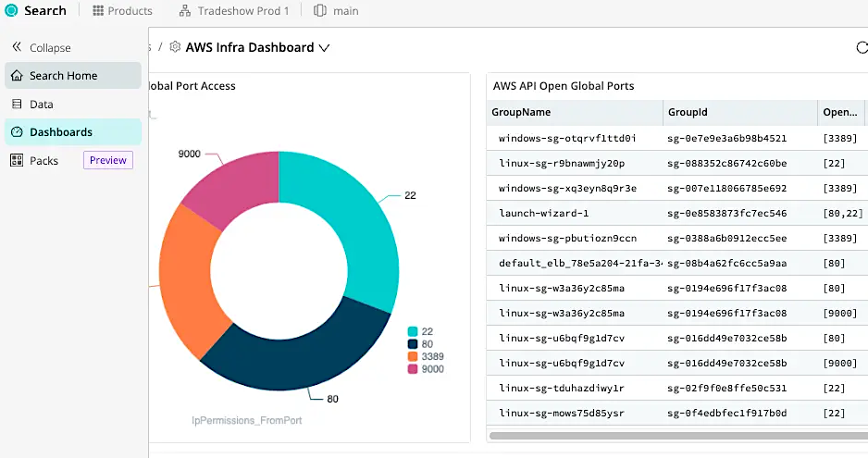The width and height of the screenshot is (868, 458).
Task: Toggle the 3389 legend swatch
Action: [413, 356]
